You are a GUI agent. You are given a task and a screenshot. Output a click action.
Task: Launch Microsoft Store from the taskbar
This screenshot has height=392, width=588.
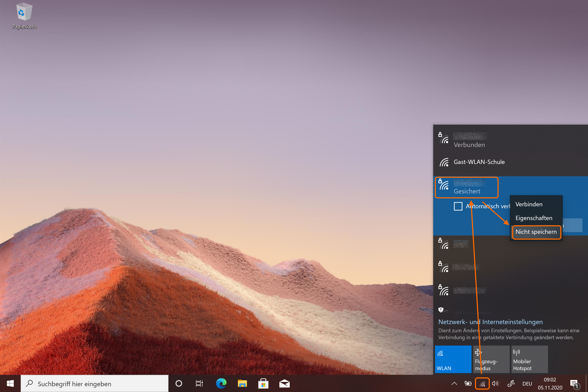[x=263, y=383]
